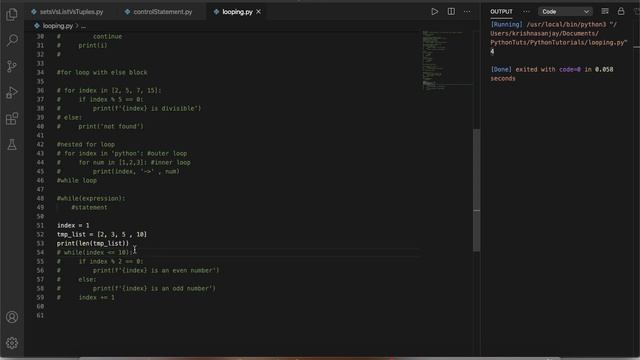The width and height of the screenshot is (640, 360).
Task: Open the Manage gear menu
Action: [x=12, y=343]
